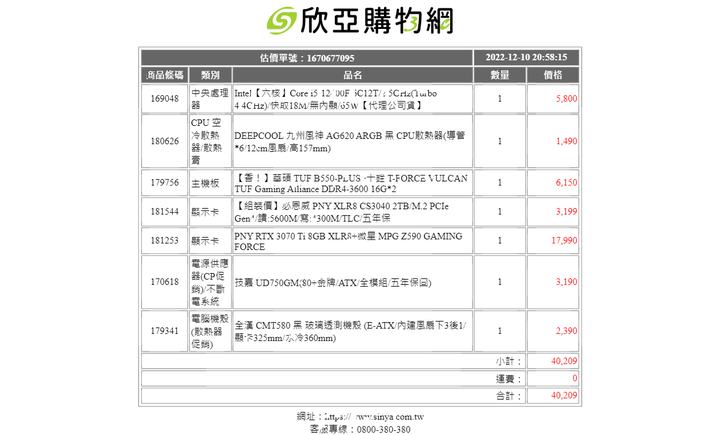
Task: Click the grand total 40,209 in 合計 row
Action: pos(564,395)
